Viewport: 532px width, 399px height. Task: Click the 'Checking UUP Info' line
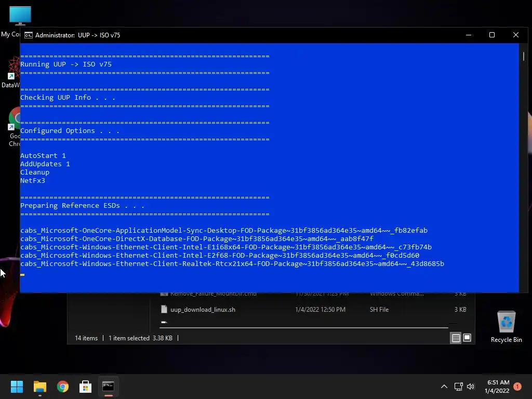68,97
